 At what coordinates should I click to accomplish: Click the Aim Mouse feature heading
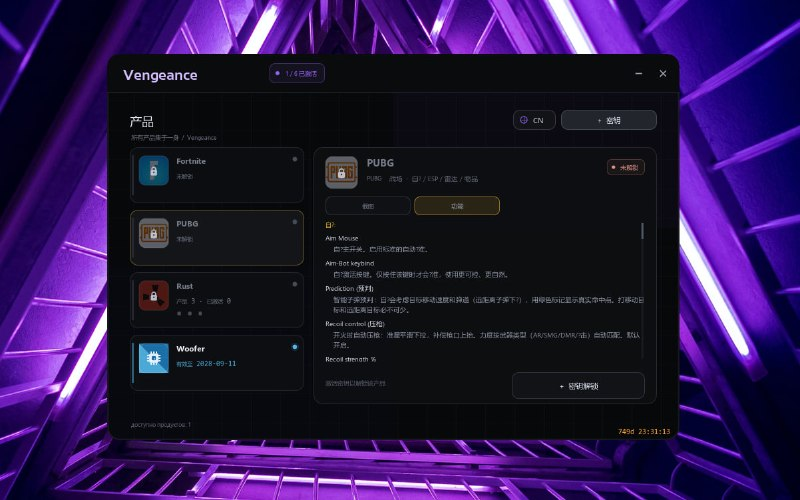coord(342,238)
